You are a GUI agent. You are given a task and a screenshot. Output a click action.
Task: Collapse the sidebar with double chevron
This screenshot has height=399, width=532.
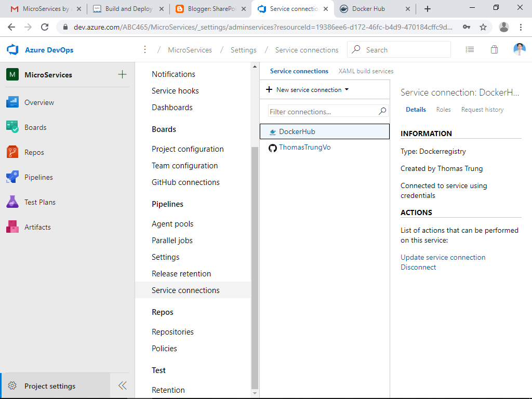[123, 385]
